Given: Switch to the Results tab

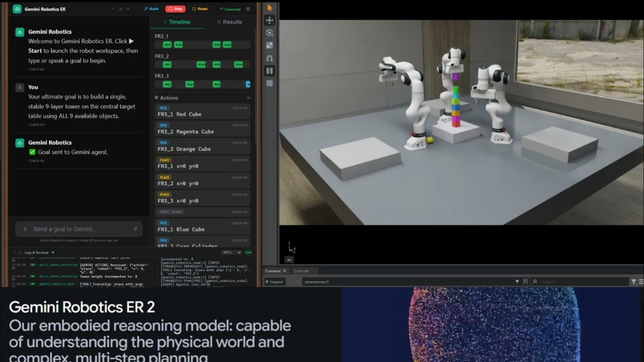Looking at the screenshot, I should [229, 22].
